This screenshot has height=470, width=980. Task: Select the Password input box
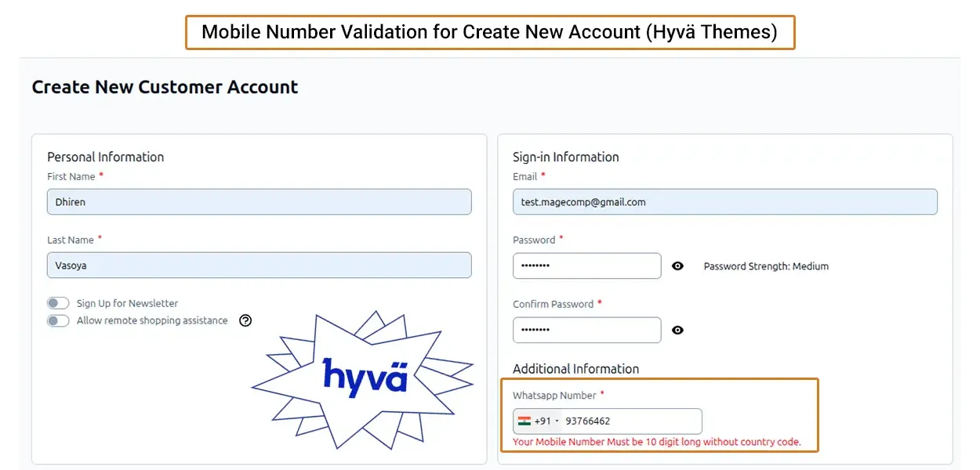[x=586, y=266]
